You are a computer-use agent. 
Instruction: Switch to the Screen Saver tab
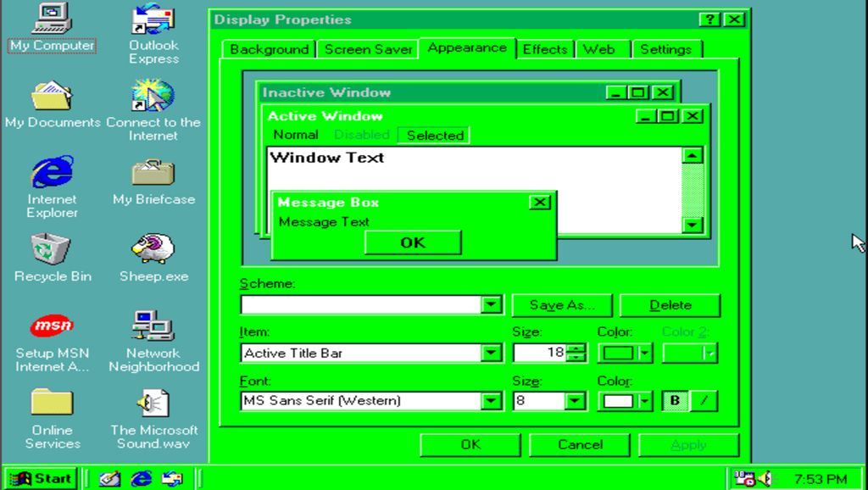point(368,49)
